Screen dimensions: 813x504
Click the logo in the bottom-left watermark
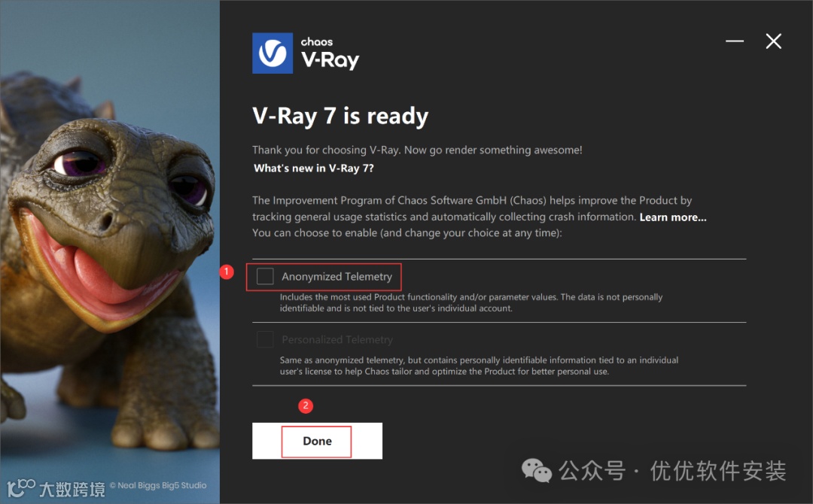coord(21,488)
